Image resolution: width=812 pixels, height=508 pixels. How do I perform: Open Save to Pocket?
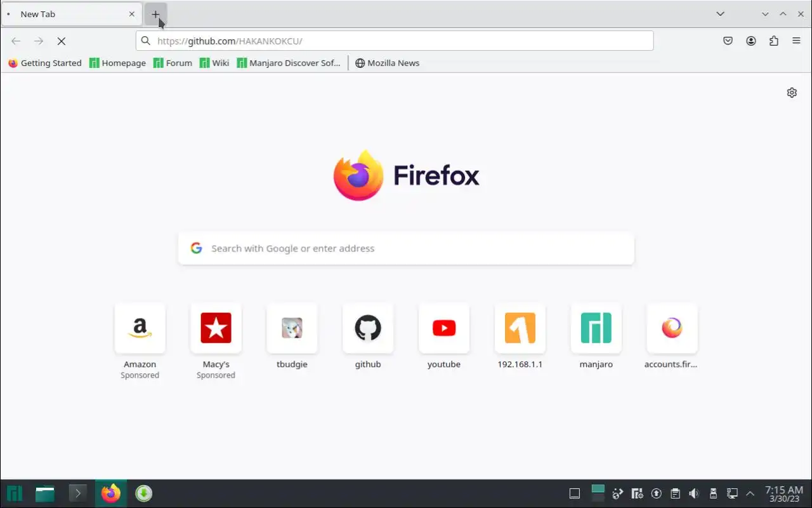(728, 41)
